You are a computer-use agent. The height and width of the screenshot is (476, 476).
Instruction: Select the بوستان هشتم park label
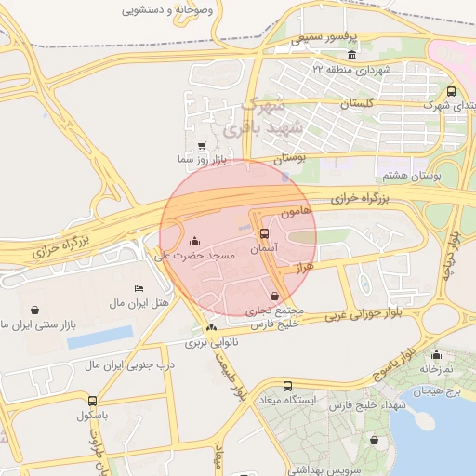click(412, 176)
